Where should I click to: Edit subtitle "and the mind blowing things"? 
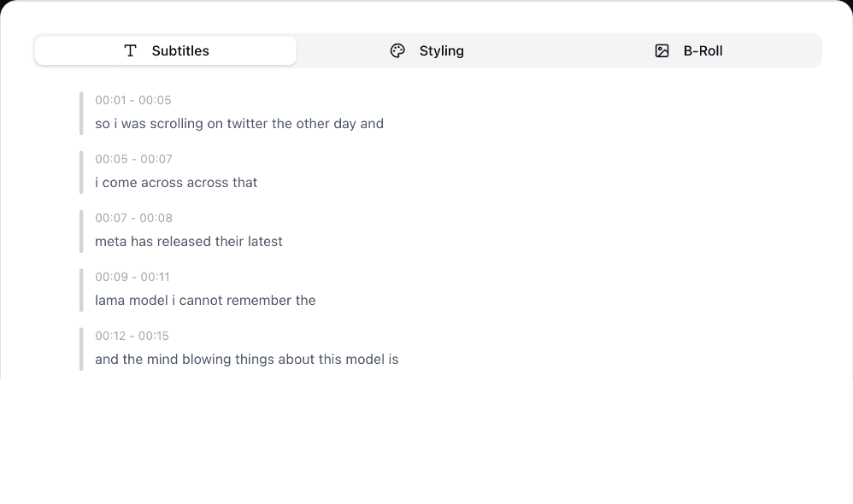[247, 360]
